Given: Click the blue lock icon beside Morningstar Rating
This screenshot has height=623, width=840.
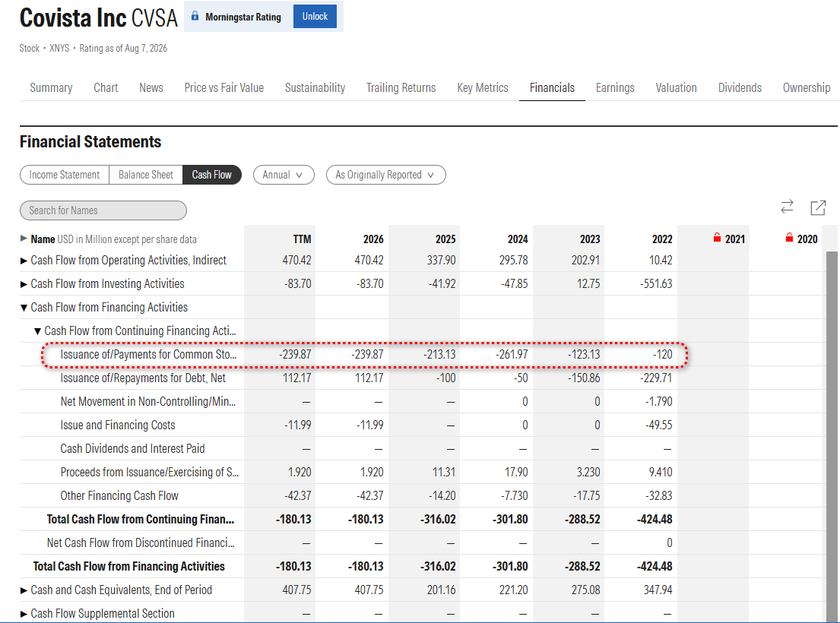Looking at the screenshot, I should [195, 16].
